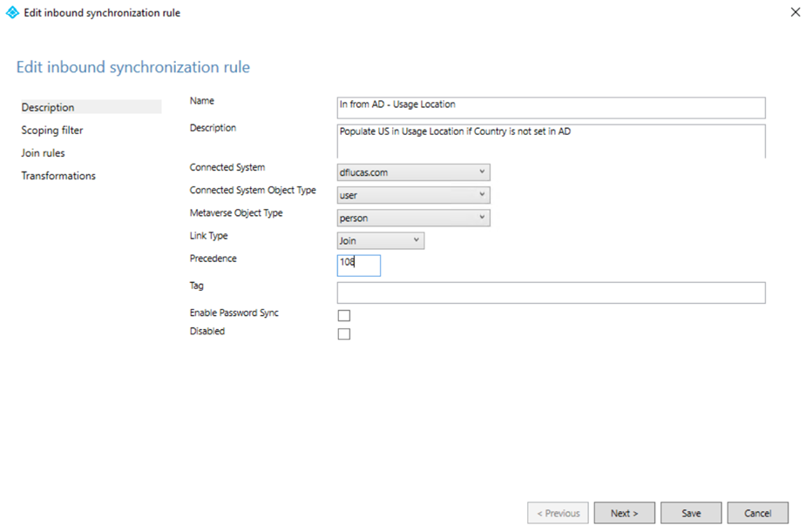Click the Previous button

tap(558, 512)
